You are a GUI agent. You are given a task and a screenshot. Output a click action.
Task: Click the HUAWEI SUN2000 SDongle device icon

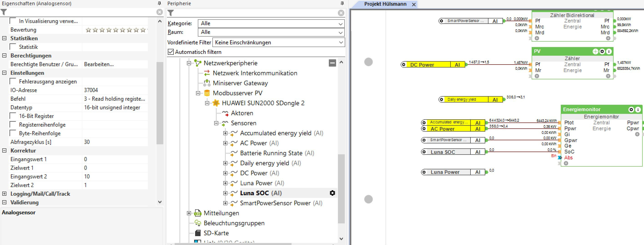tap(216, 103)
